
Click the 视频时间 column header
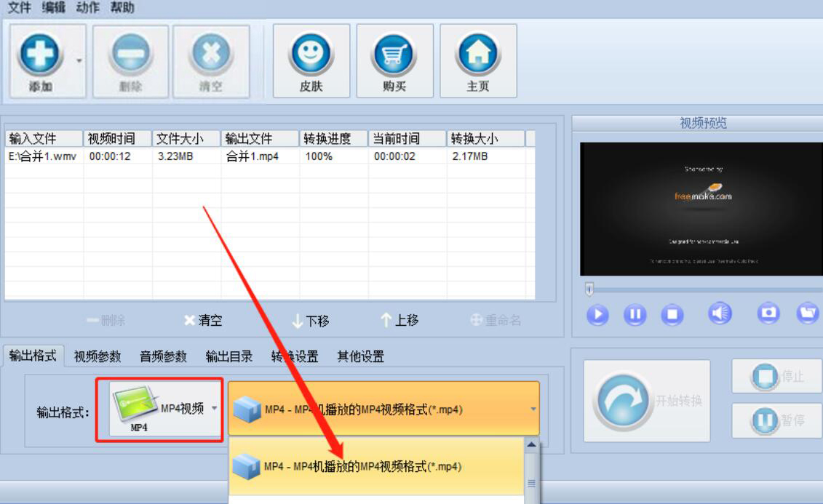click(118, 138)
